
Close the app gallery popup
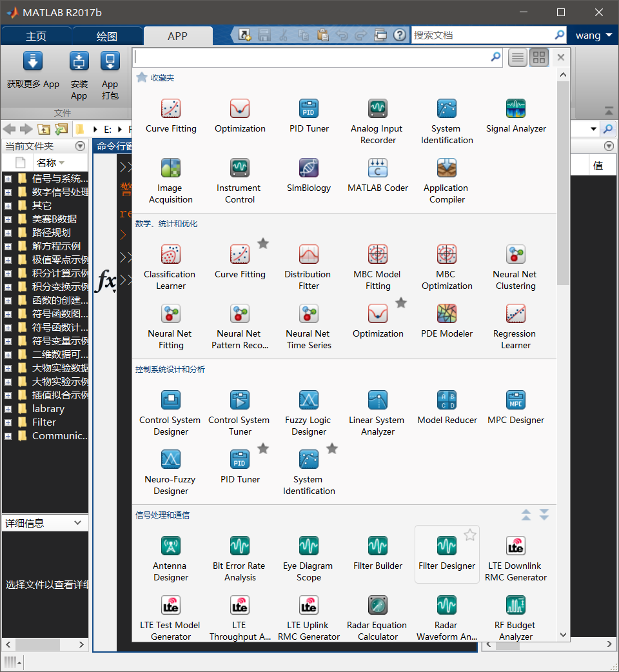coord(561,57)
